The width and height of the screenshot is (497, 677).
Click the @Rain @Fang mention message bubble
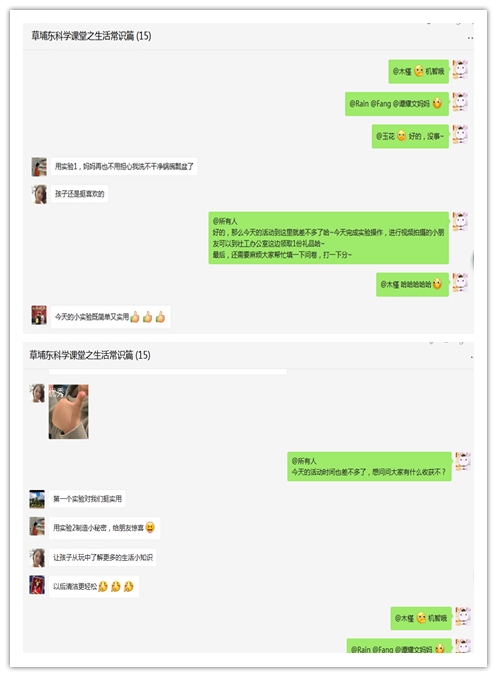coord(397,104)
